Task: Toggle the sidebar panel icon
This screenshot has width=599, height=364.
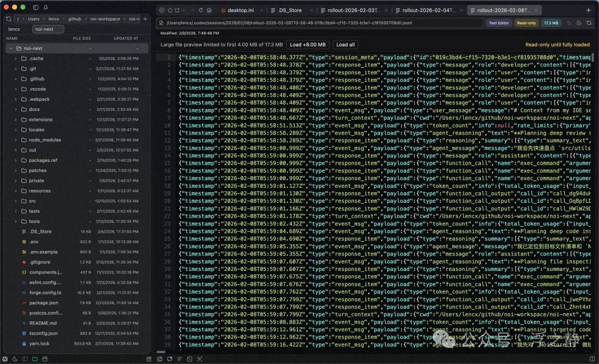Action: [x=35, y=7]
